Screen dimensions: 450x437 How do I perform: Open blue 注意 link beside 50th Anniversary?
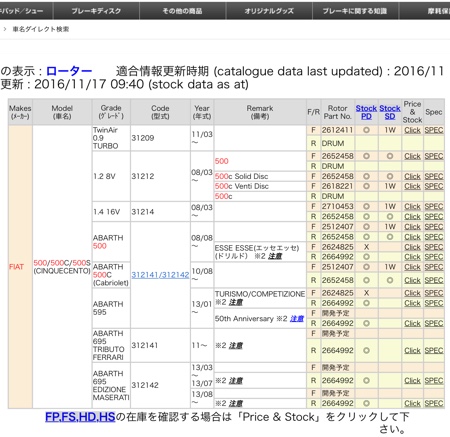coord(297,319)
